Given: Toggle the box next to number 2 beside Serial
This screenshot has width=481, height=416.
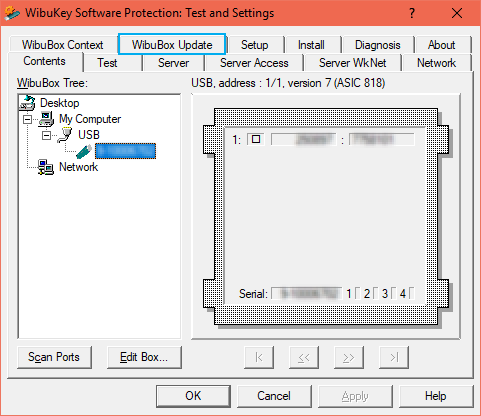Looking at the screenshot, I should [375, 294].
